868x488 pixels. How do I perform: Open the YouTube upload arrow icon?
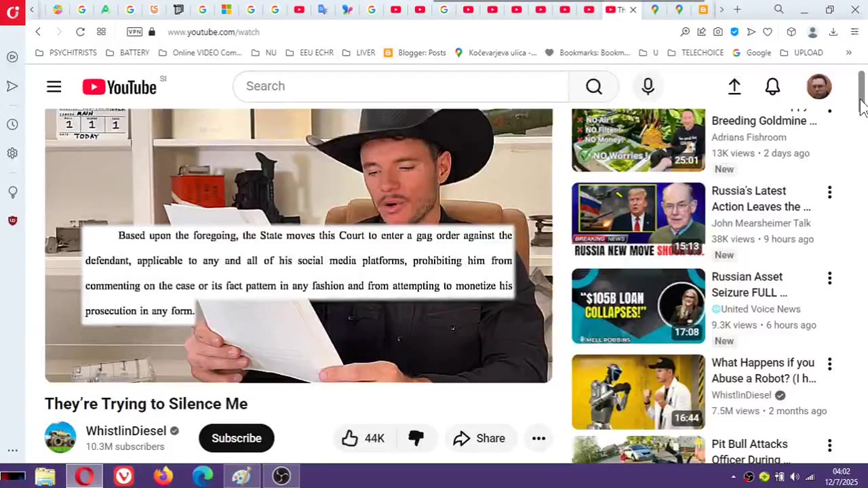734,86
